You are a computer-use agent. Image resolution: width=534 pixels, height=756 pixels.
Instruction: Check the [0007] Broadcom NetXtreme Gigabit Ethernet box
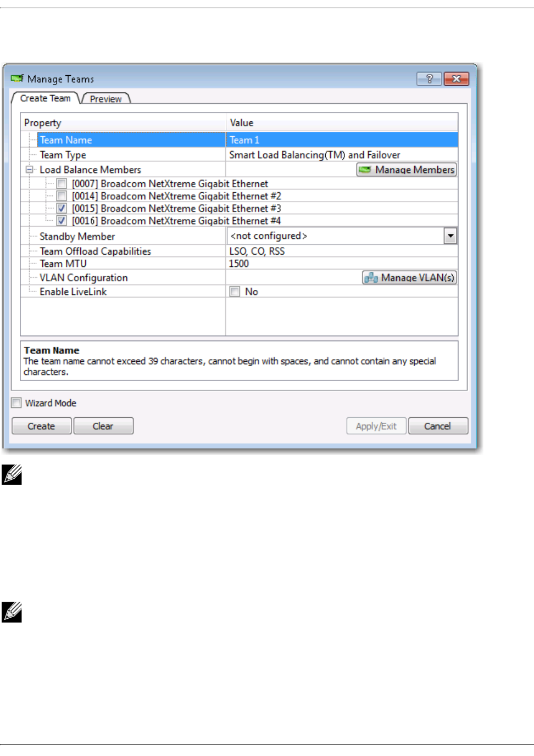[x=62, y=184]
